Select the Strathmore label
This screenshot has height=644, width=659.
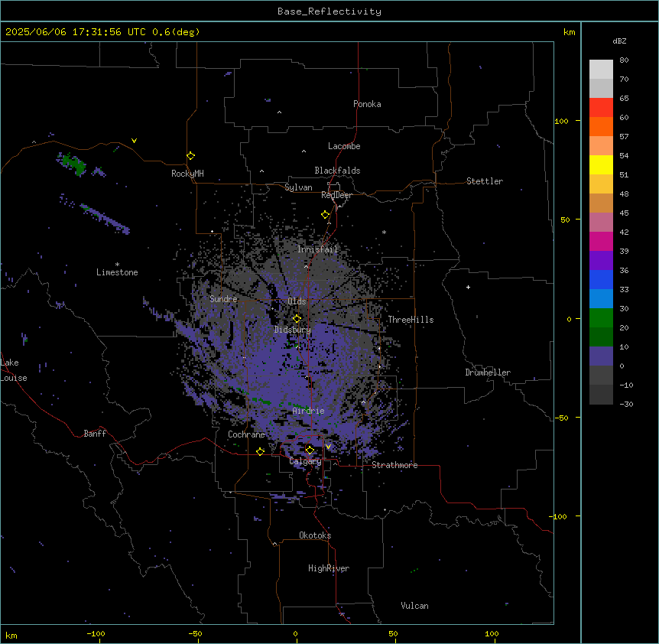pyautogui.click(x=394, y=465)
